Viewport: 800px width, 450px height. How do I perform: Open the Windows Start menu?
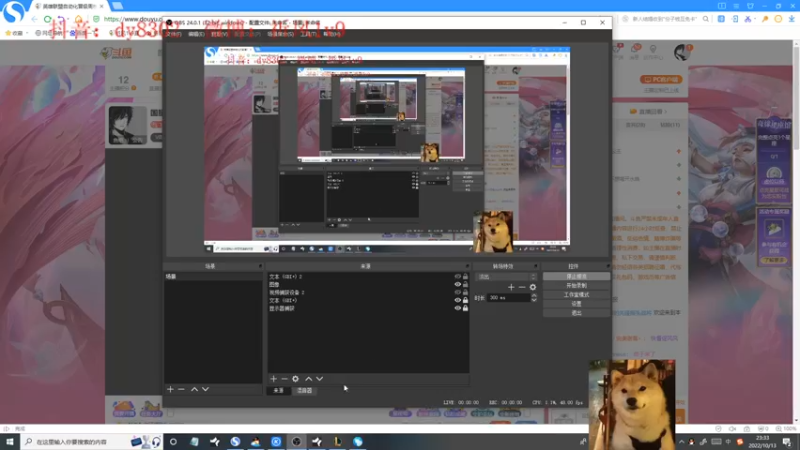[10, 441]
